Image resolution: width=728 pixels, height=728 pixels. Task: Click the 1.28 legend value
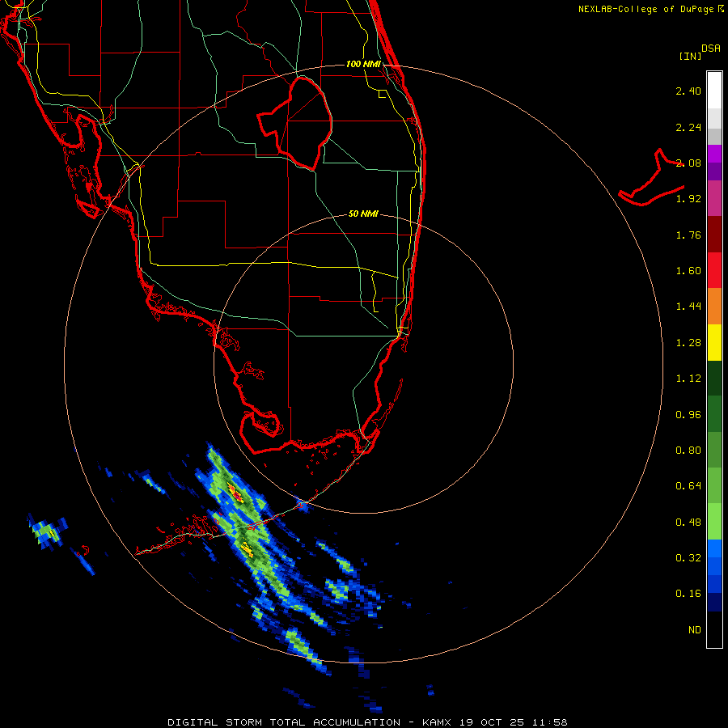(688, 343)
